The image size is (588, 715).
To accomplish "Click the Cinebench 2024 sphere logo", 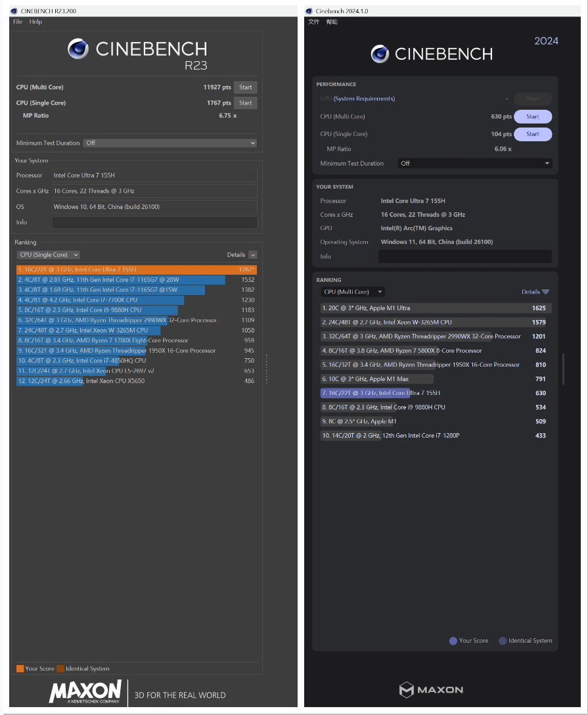I will coord(380,54).
